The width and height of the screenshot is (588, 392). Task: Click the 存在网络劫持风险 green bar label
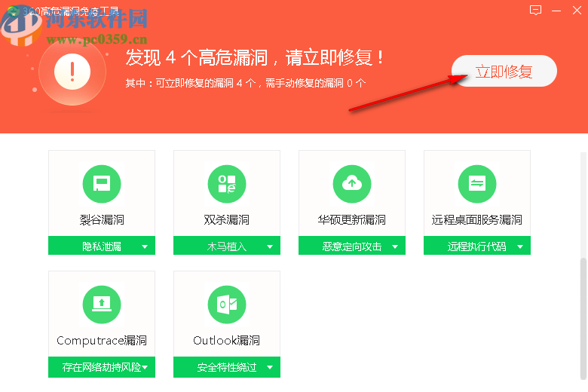click(102, 367)
